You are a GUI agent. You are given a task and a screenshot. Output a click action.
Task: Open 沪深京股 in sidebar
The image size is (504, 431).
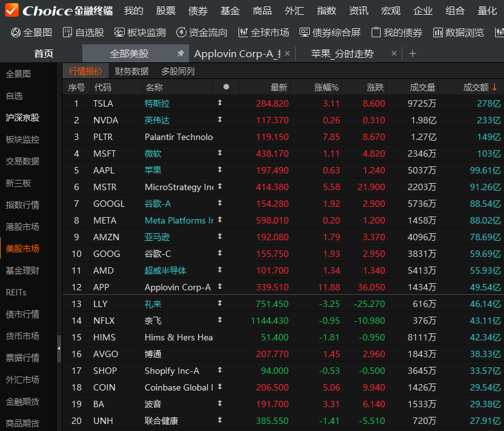click(22, 118)
